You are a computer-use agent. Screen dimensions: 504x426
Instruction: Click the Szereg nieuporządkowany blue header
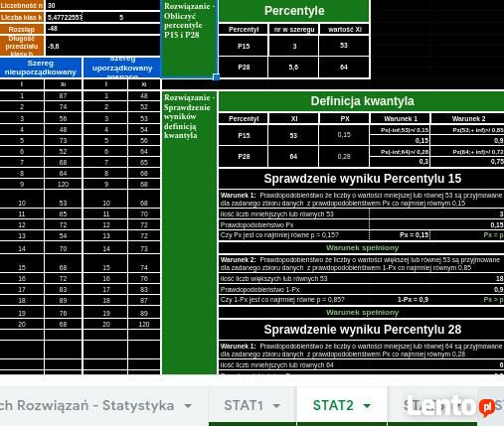tap(41, 68)
